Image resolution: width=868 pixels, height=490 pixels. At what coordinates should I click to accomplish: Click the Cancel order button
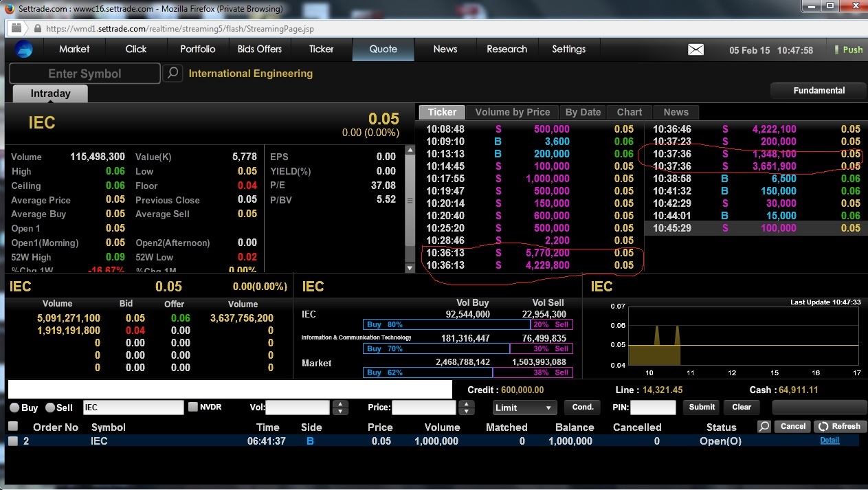792,426
